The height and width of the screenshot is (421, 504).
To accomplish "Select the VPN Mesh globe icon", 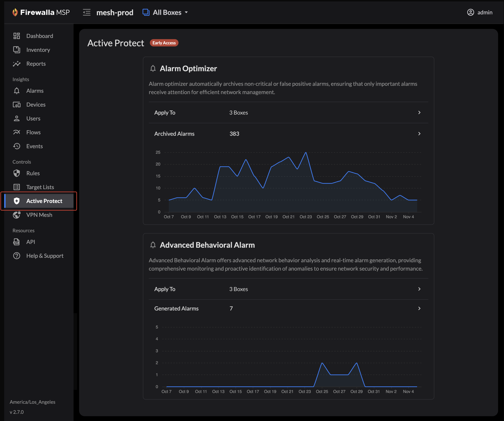I will coord(17,215).
